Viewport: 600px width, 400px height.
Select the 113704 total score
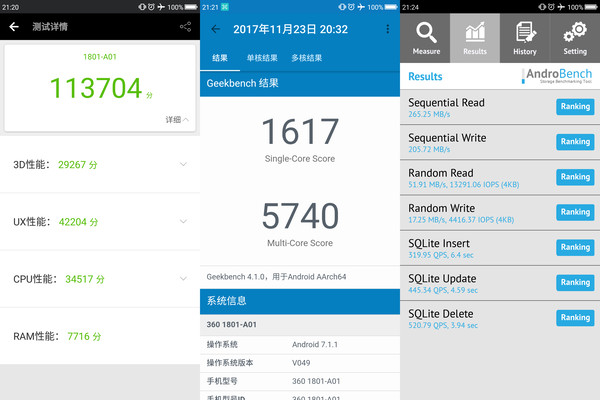[x=96, y=88]
